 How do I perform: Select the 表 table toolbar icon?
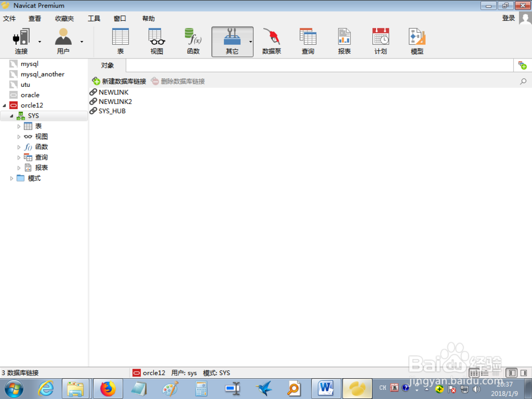pyautogui.click(x=120, y=41)
